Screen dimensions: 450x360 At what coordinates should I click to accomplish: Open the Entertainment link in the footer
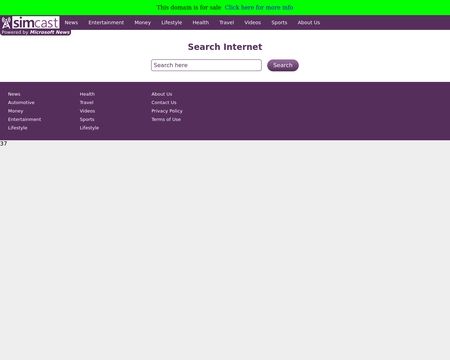coord(25,119)
